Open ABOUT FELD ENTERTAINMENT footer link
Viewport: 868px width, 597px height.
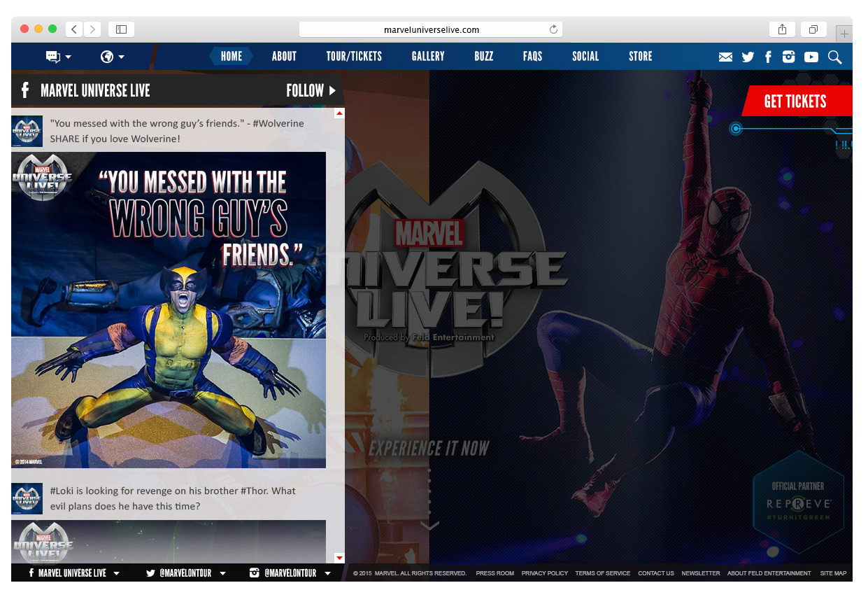769,573
